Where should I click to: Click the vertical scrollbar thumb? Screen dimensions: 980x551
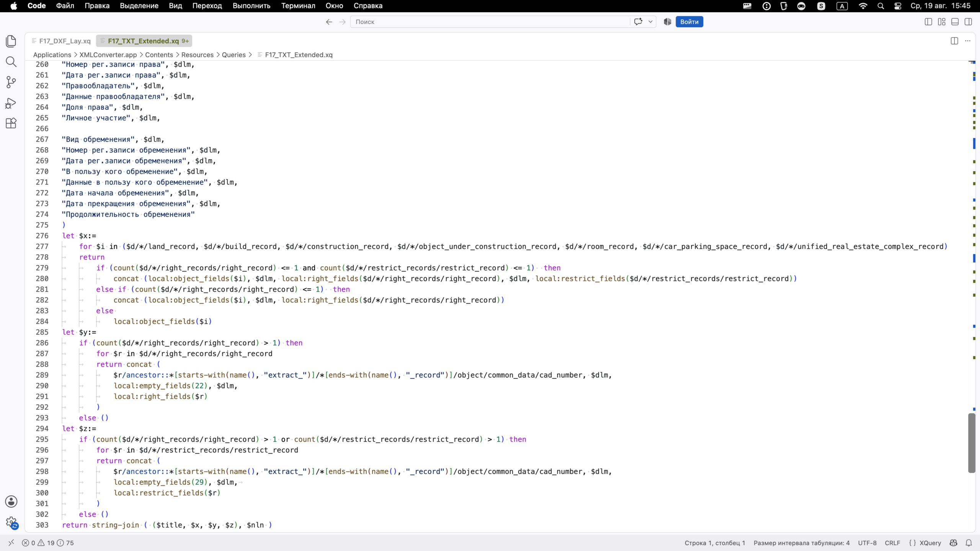972,443
